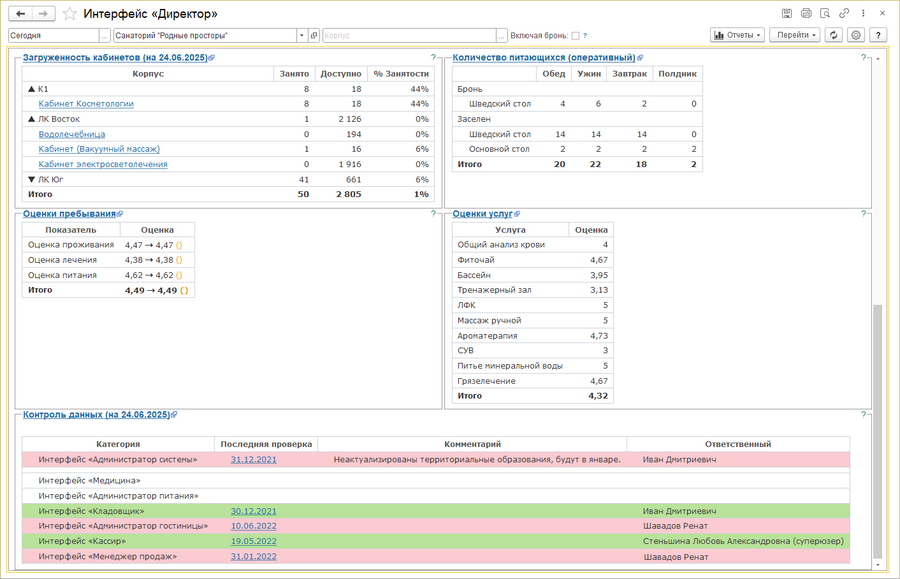Open the 31.12.2021 last check date link
The width and height of the screenshot is (900, 579).
point(253,460)
